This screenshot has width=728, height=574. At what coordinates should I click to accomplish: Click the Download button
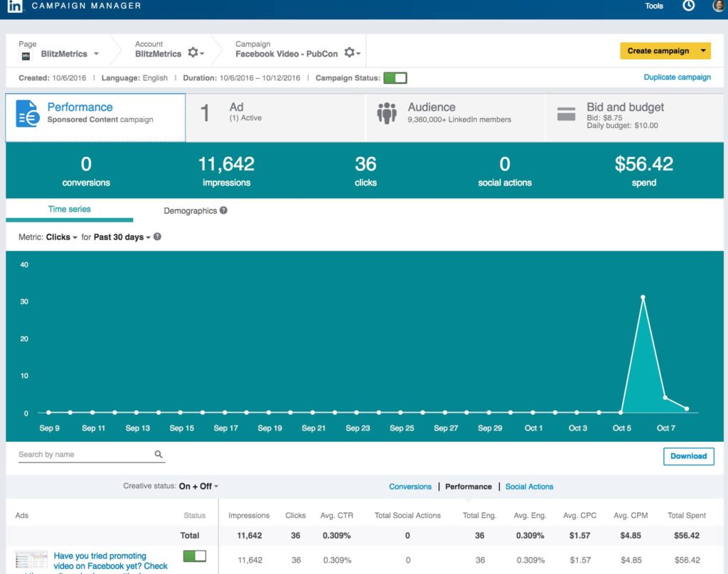point(688,456)
